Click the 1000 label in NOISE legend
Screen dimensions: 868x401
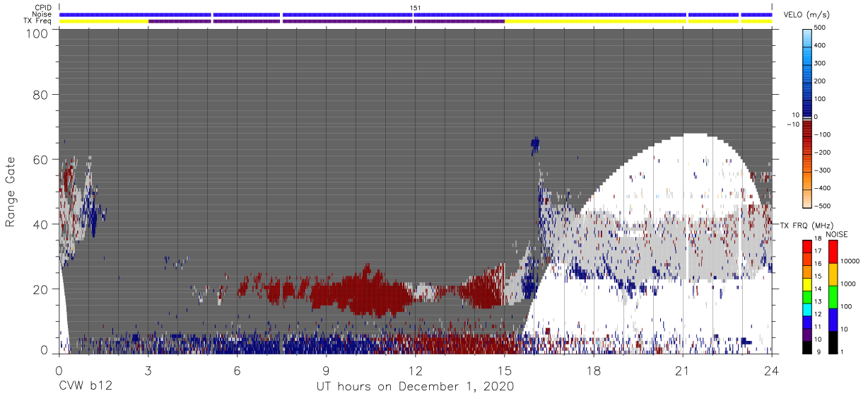point(849,284)
